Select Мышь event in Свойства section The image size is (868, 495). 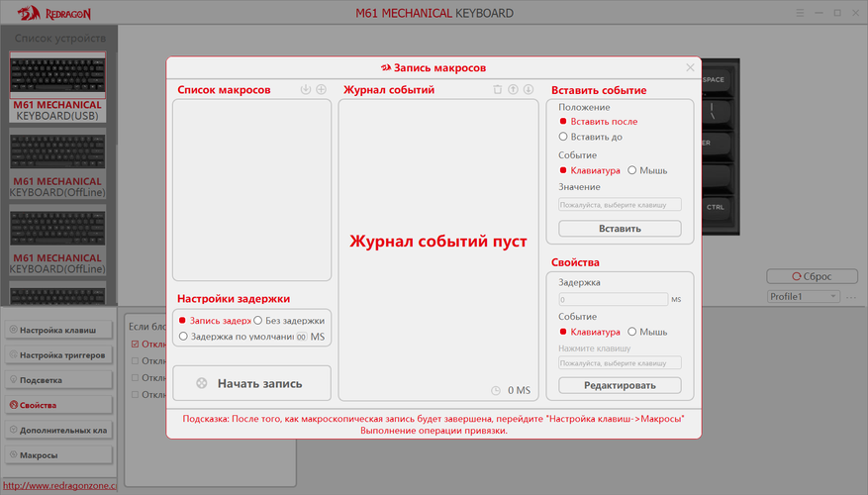(x=632, y=332)
